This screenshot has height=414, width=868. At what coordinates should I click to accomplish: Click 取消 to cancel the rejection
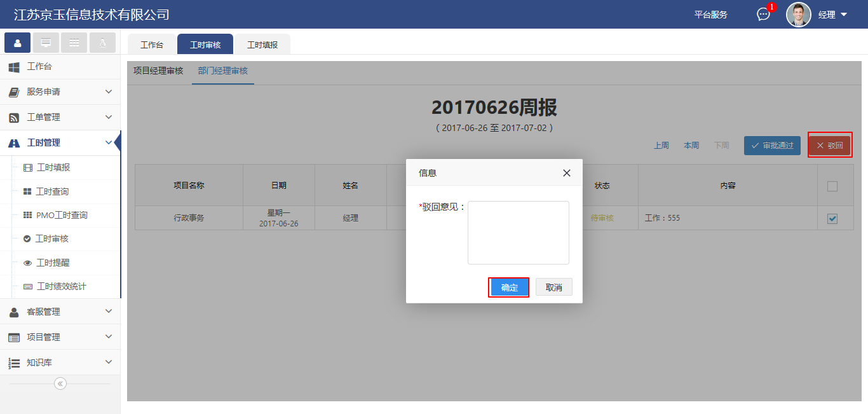point(553,287)
